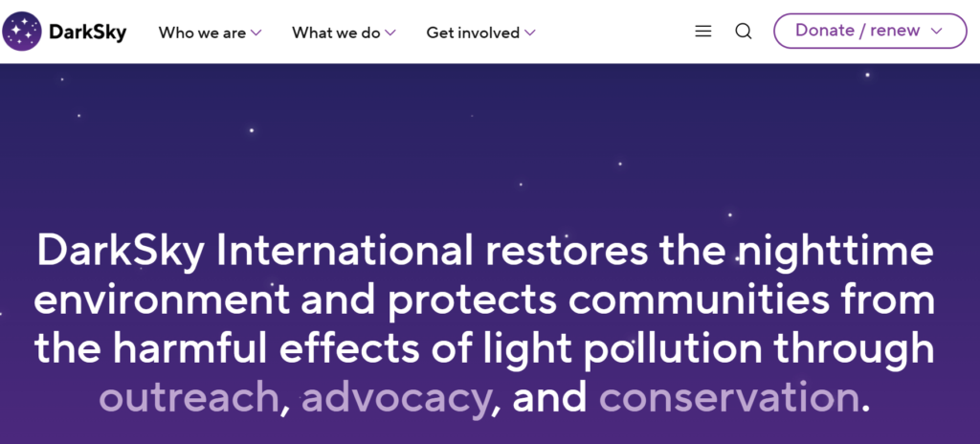Viewport: 980px width, 444px height.
Task: Click the DarkSky wordmark text
Action: [87, 32]
